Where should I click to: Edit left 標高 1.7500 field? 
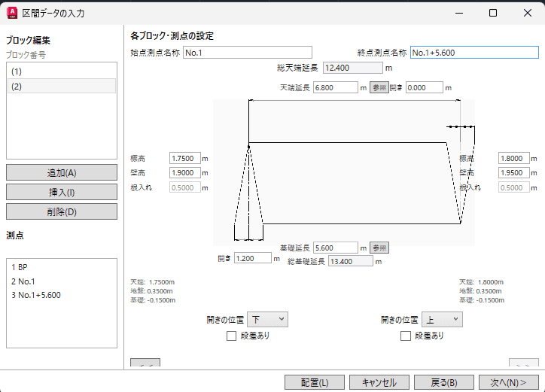tap(185, 159)
